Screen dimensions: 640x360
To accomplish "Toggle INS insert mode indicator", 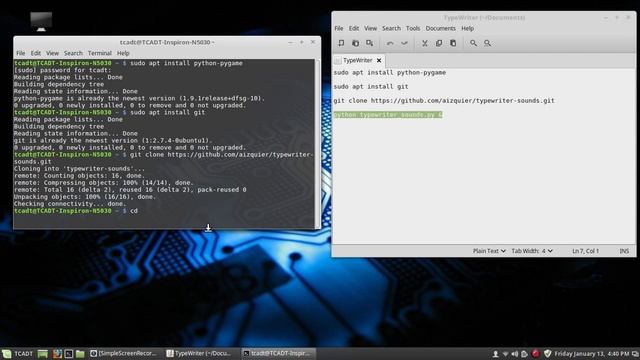I will pyautogui.click(x=624, y=251).
